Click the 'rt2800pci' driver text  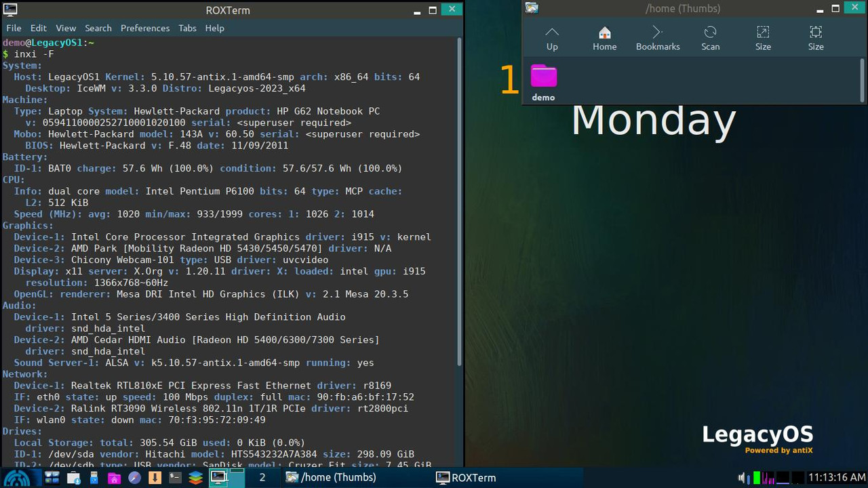pyautogui.click(x=383, y=409)
